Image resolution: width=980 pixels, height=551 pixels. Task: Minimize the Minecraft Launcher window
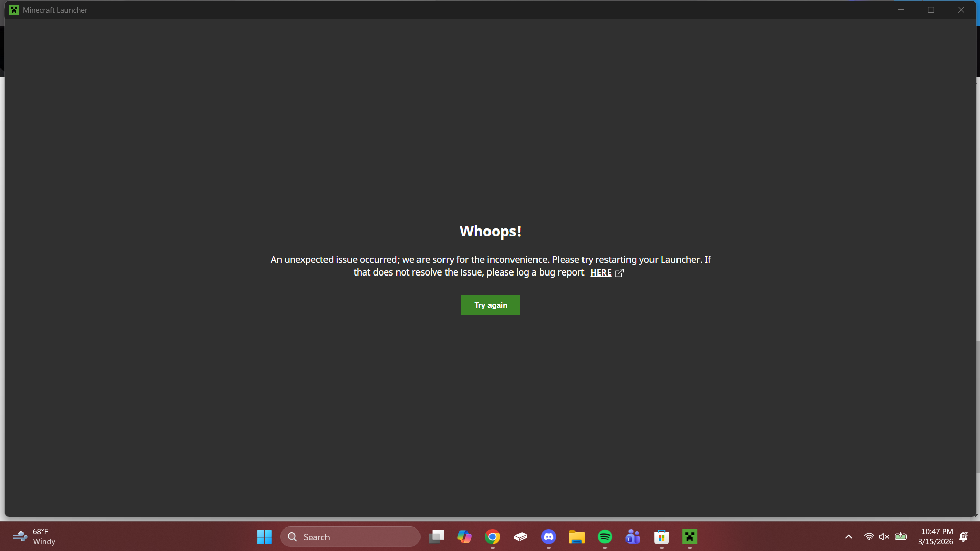click(x=901, y=10)
